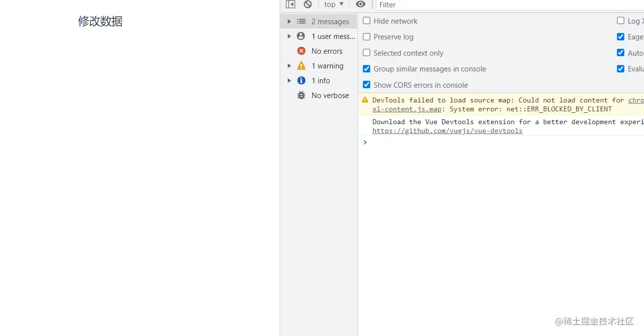The height and width of the screenshot is (336, 644).
Task: Select the '1 warning' sidebar row
Action: [x=319, y=66]
